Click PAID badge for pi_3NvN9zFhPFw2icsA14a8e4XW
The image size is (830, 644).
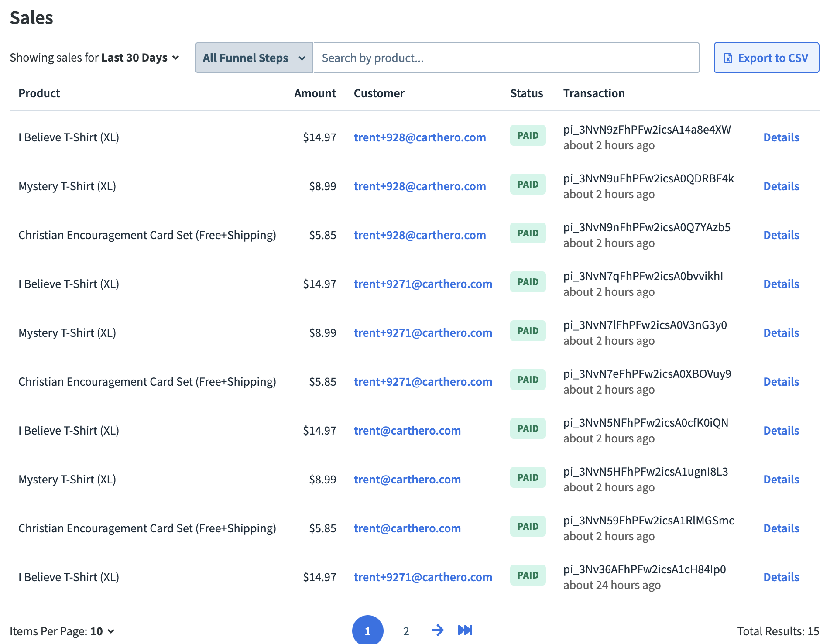tap(528, 135)
